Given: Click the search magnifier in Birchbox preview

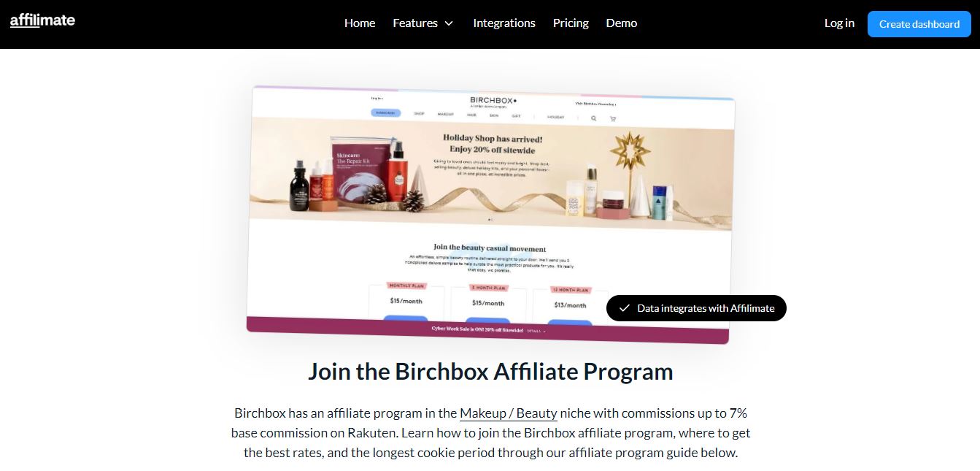Looking at the screenshot, I should point(593,118).
